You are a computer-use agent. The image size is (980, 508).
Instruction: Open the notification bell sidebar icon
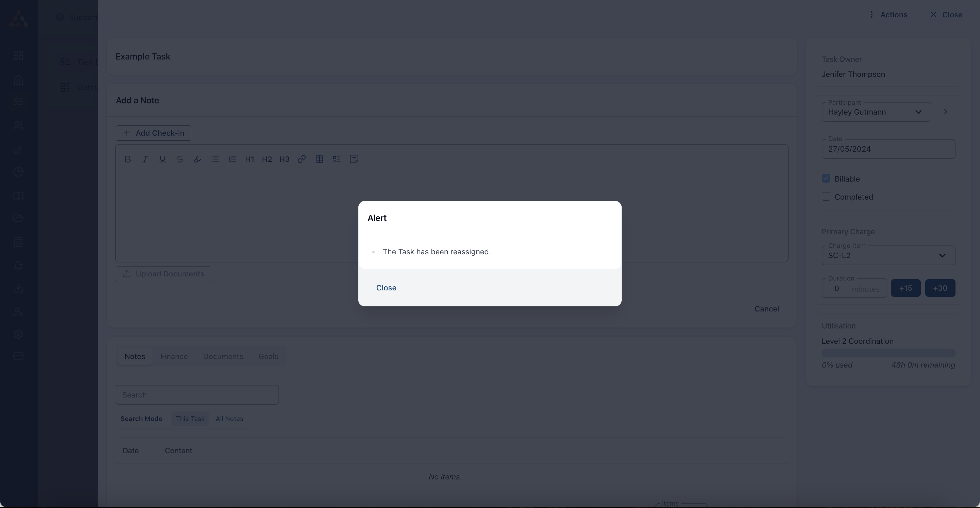(x=18, y=266)
